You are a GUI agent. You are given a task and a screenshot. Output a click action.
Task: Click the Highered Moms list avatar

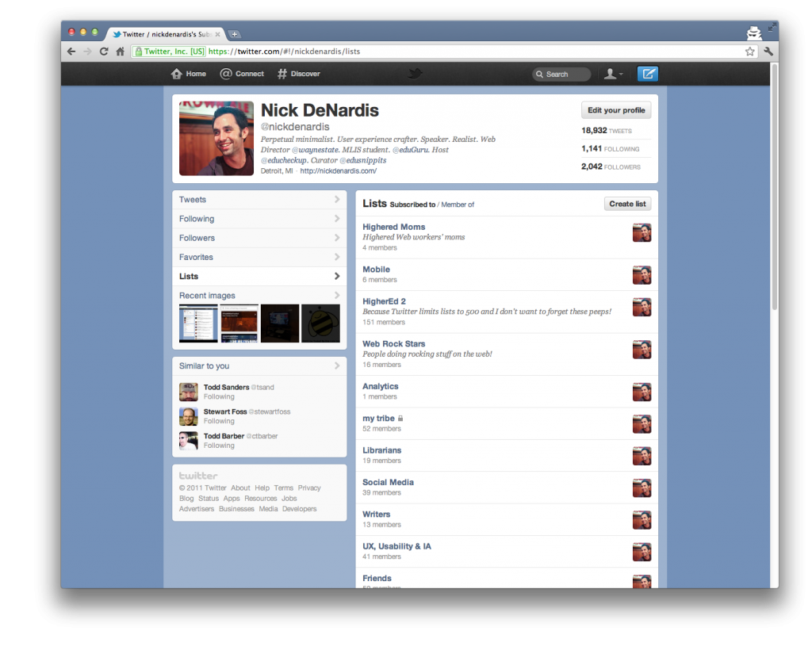pyautogui.click(x=642, y=233)
